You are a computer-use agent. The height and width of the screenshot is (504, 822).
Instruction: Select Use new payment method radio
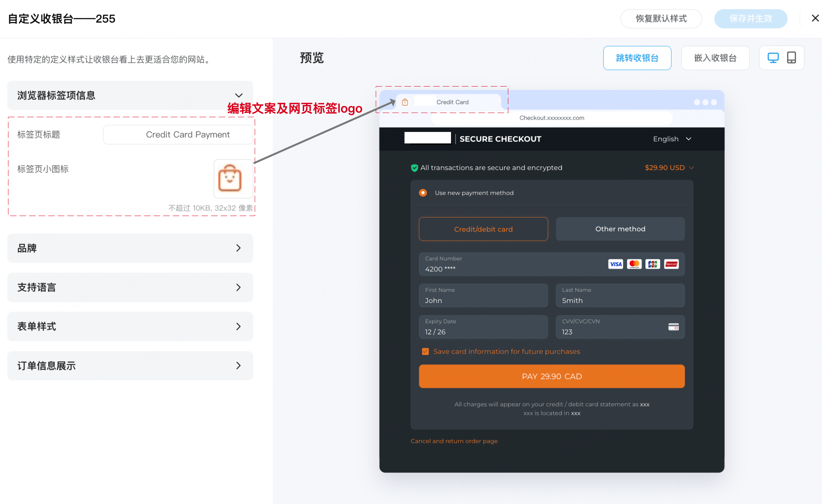point(423,193)
